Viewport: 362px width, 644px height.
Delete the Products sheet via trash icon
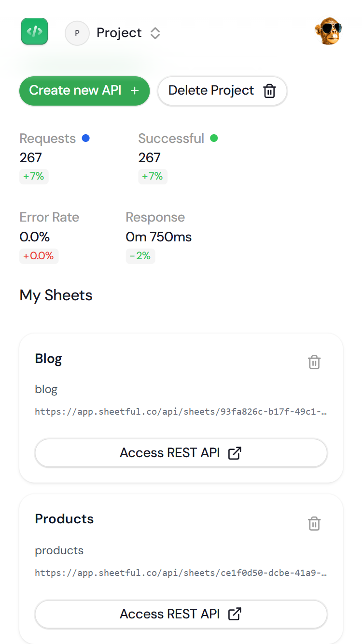[x=314, y=523]
